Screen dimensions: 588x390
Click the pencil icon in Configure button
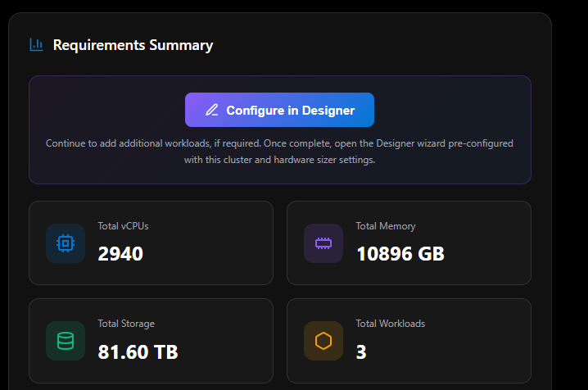[212, 110]
